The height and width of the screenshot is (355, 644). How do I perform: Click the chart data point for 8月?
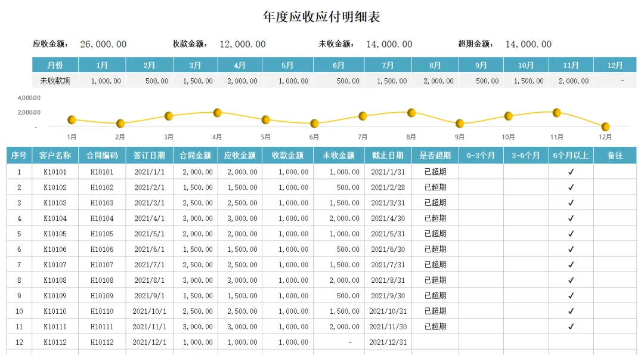[x=411, y=113]
